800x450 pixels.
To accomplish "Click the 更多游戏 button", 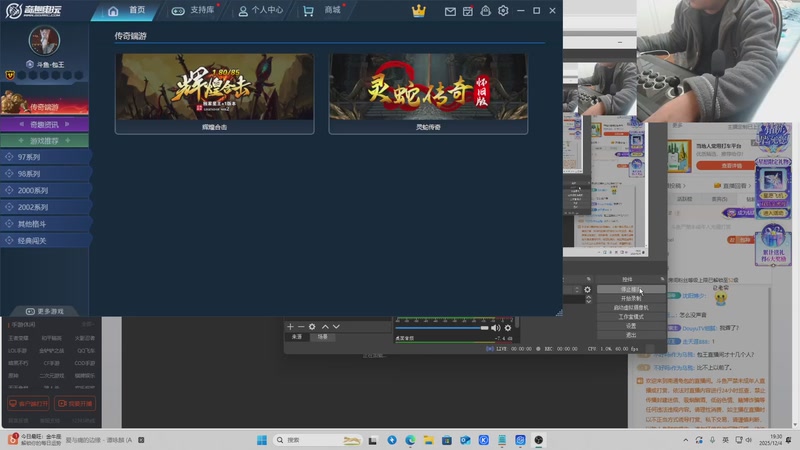I will [x=44, y=311].
